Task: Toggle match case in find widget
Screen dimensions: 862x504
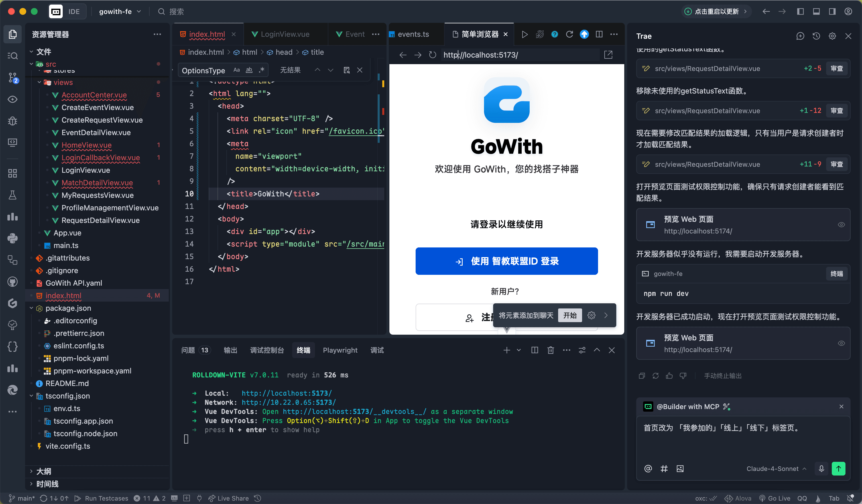Action: 236,70
